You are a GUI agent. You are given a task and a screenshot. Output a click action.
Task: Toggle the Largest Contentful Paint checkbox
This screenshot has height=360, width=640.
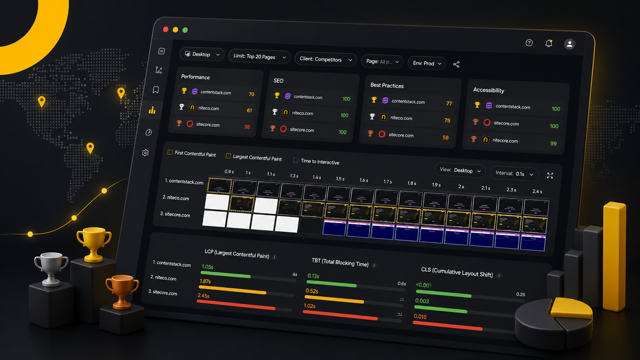(x=228, y=156)
